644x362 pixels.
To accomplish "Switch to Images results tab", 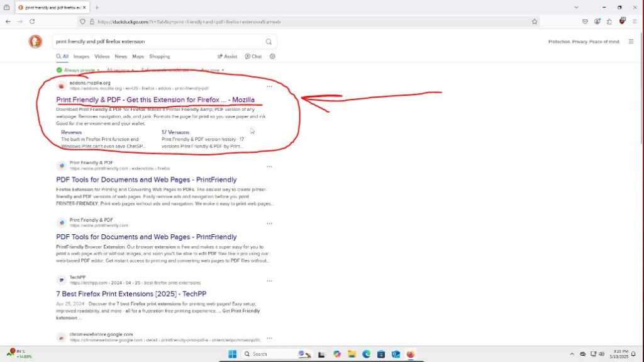I will 81,57.
